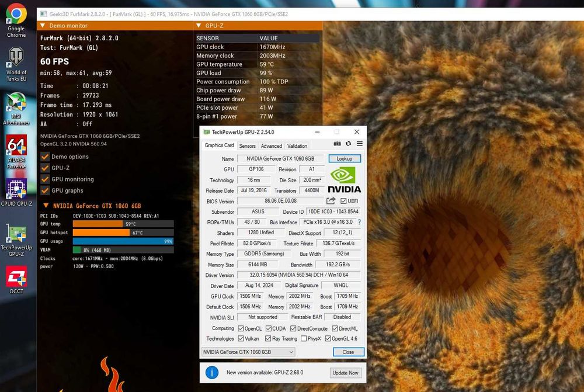Collapse the GPU-Z overlay panel
This screenshot has height=392, width=584.
[199, 26]
